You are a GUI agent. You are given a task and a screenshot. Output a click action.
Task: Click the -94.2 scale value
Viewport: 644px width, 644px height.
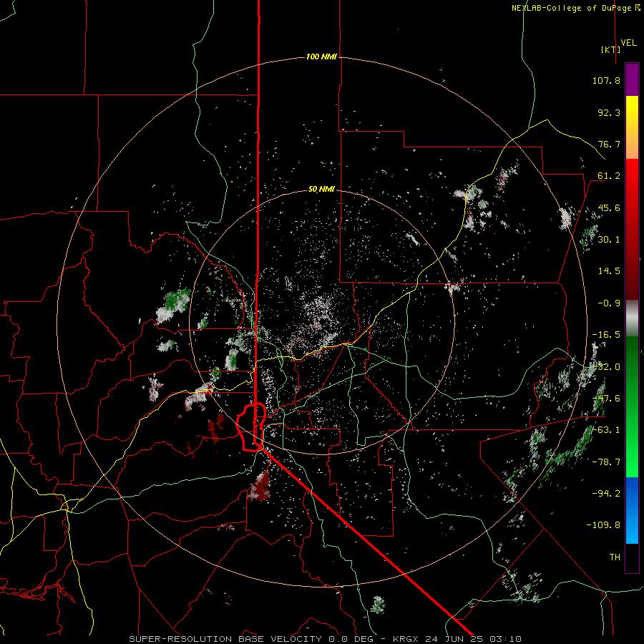pyautogui.click(x=606, y=494)
